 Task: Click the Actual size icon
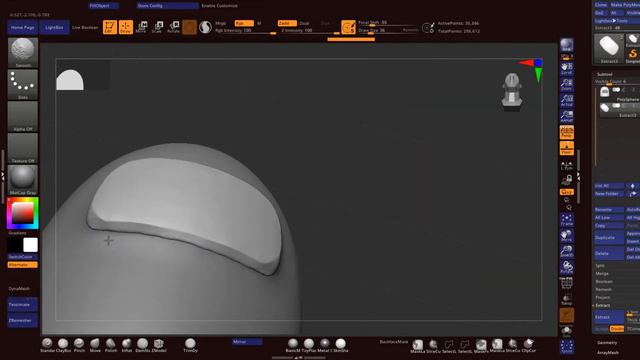coord(567,101)
